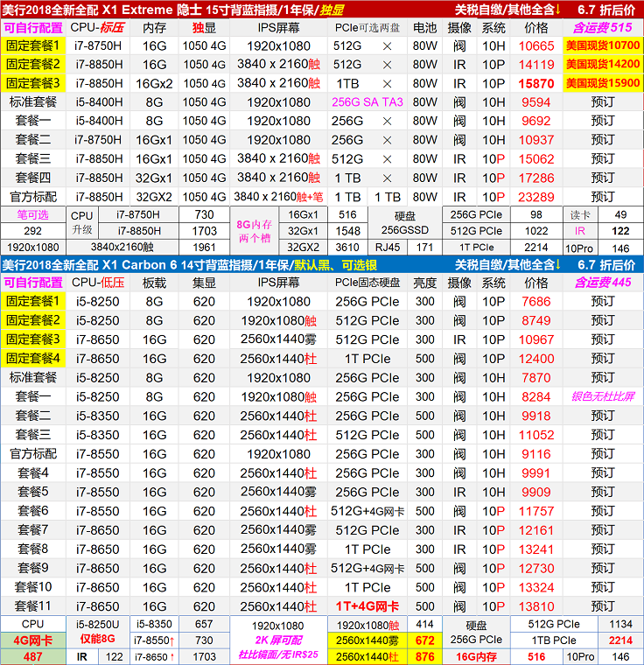Viewport: 644px width, 665px height.
Task: Select the pink 256G SA TA3 cell
Action: (367, 102)
